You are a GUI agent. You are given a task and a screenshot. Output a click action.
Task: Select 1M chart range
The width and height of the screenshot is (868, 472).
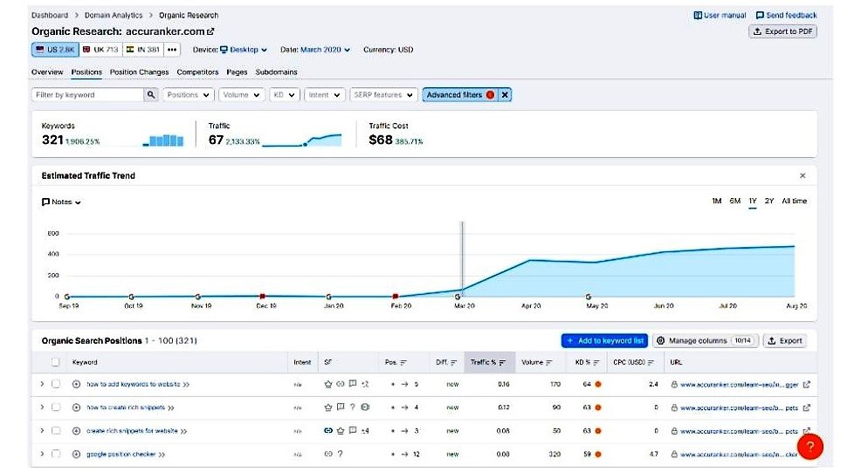pos(716,201)
